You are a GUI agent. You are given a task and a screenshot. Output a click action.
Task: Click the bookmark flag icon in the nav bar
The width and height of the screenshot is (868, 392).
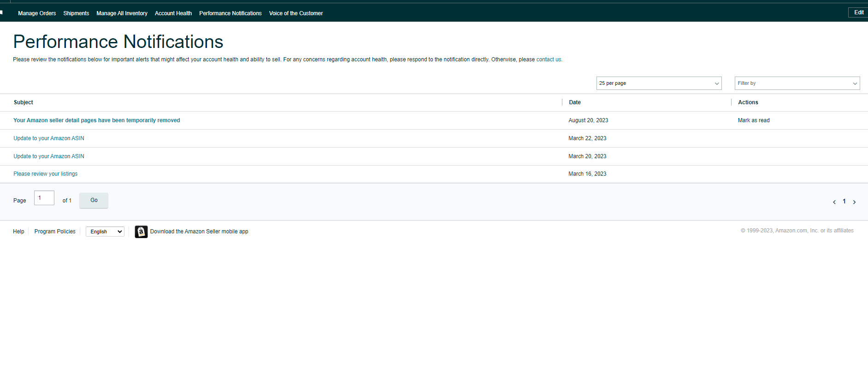pyautogui.click(x=1, y=12)
